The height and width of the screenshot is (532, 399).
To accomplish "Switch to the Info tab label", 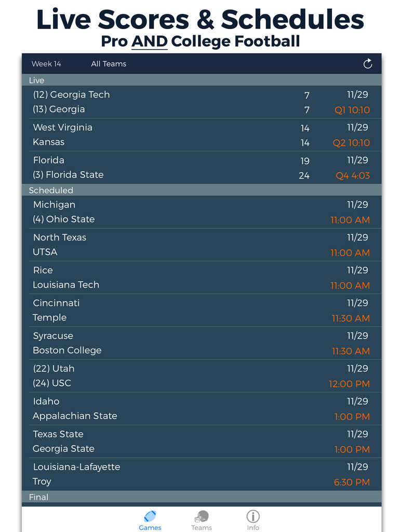I will click(x=253, y=528).
